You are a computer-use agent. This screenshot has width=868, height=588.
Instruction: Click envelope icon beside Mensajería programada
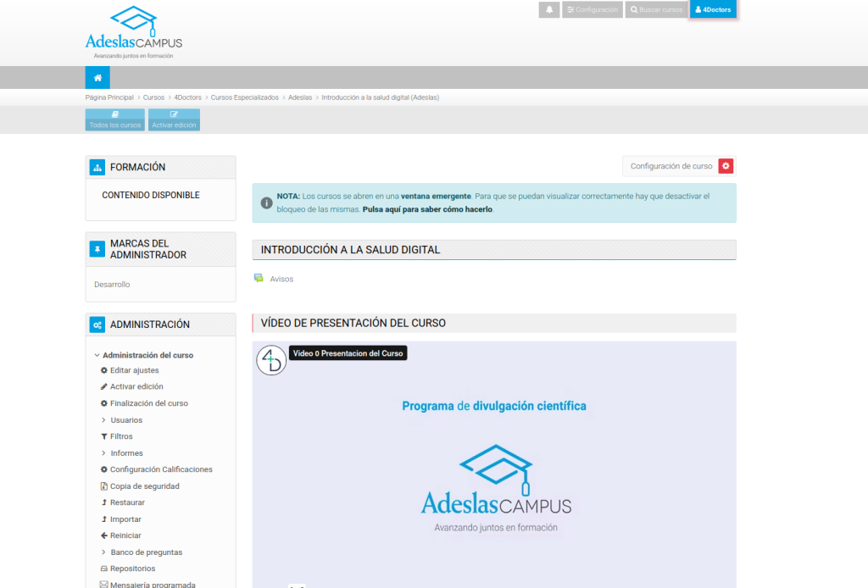pos(103,584)
